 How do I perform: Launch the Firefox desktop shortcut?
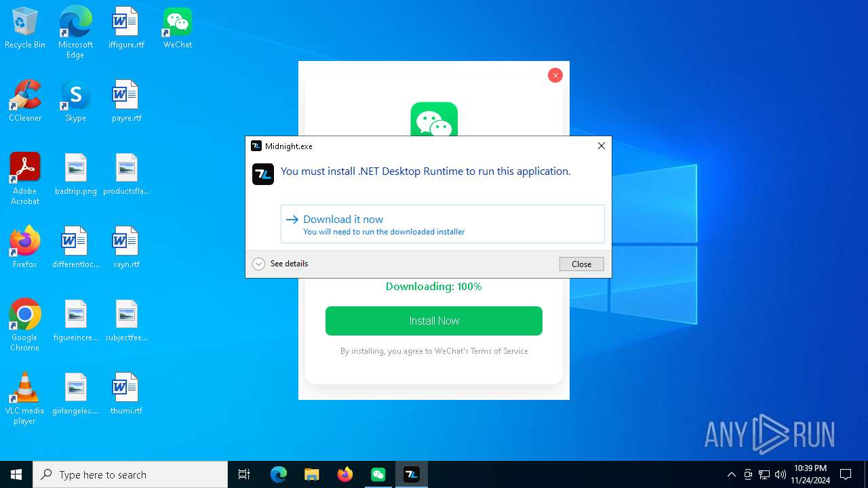coord(25,248)
